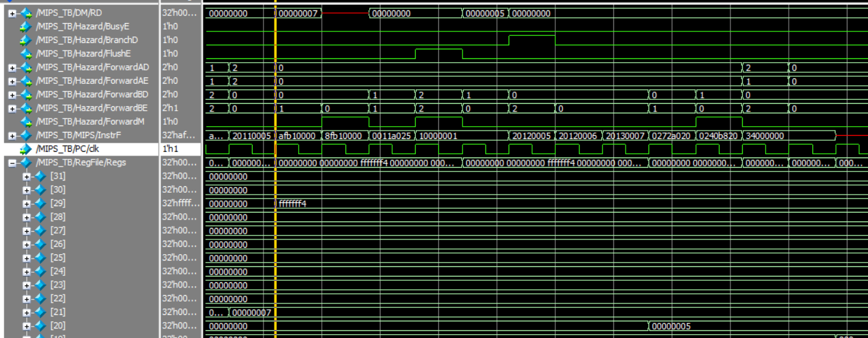The height and width of the screenshot is (338, 868).
Task: Click the diamond icon of register [22]
Action: pos(40,299)
